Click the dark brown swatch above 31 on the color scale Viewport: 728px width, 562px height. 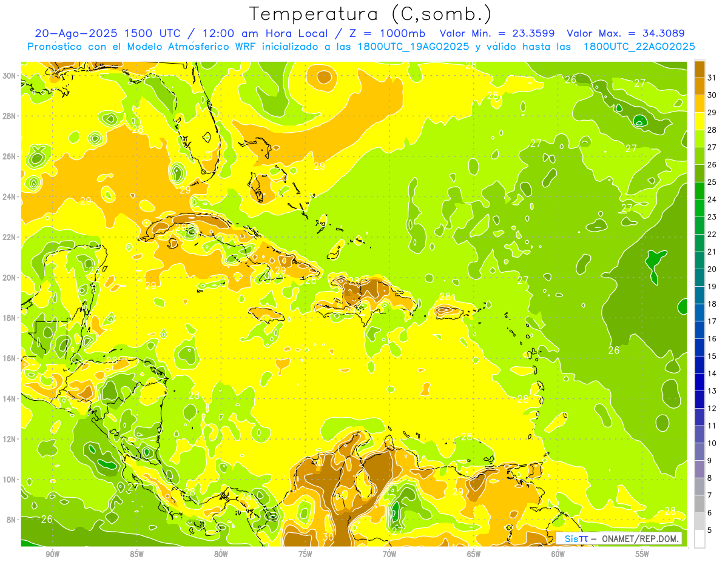tap(699, 69)
